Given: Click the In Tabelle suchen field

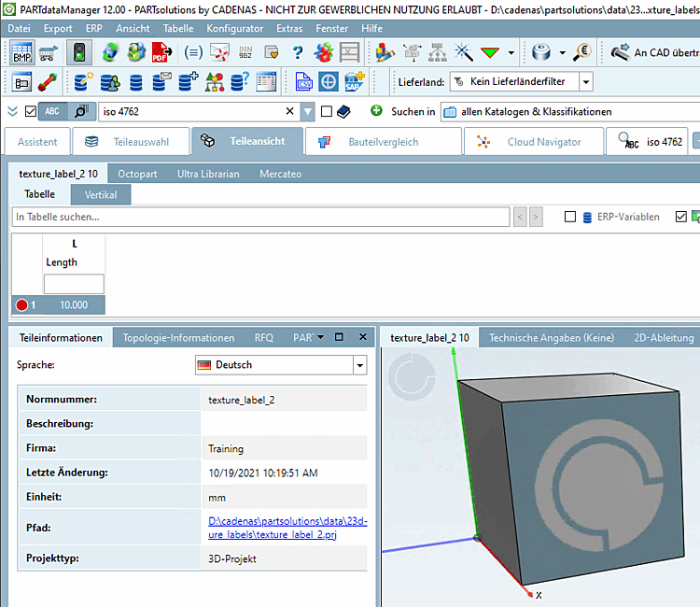Looking at the screenshot, I should (x=261, y=217).
